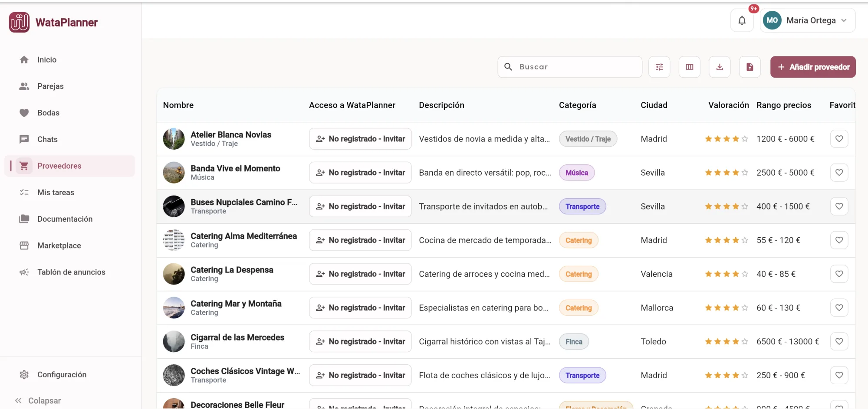This screenshot has width=868, height=409.
Task: Select Proveedores in sidebar
Action: coord(69,166)
